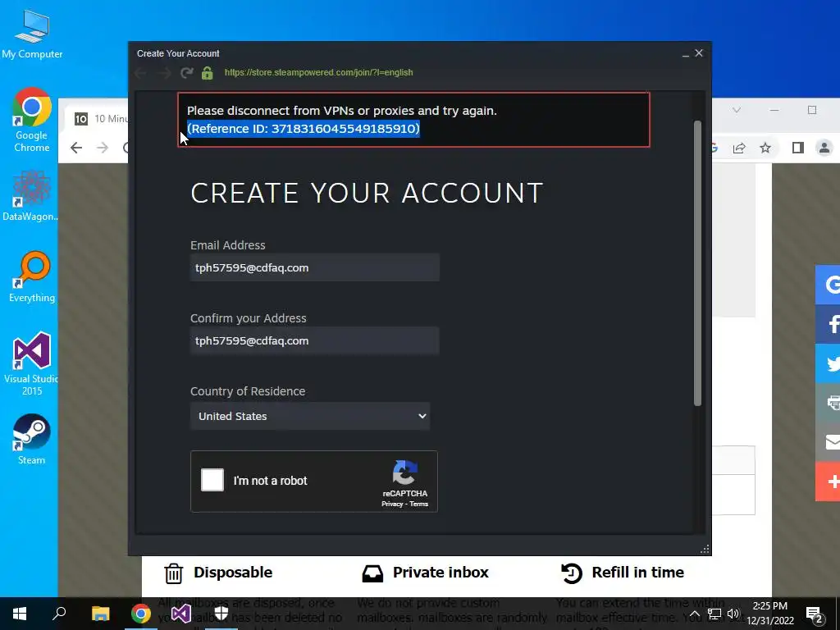Open Steam desktop shortcut

pyautogui.click(x=32, y=440)
